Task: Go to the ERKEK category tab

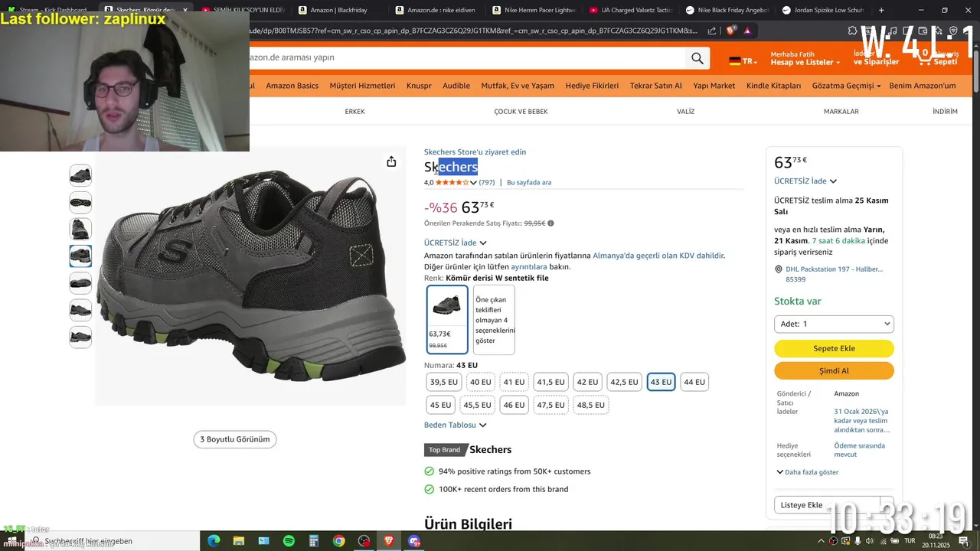Action: pyautogui.click(x=354, y=112)
